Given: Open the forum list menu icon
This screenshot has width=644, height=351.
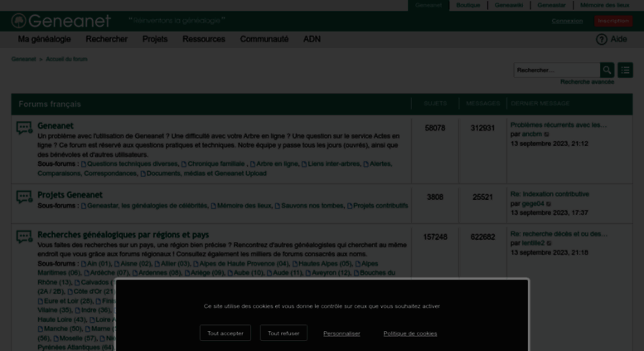Looking at the screenshot, I should [x=625, y=71].
